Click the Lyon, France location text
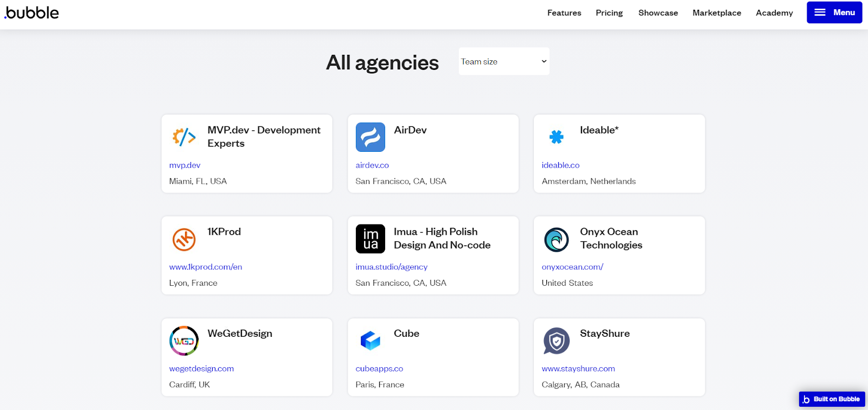This screenshot has width=868, height=410. point(193,283)
